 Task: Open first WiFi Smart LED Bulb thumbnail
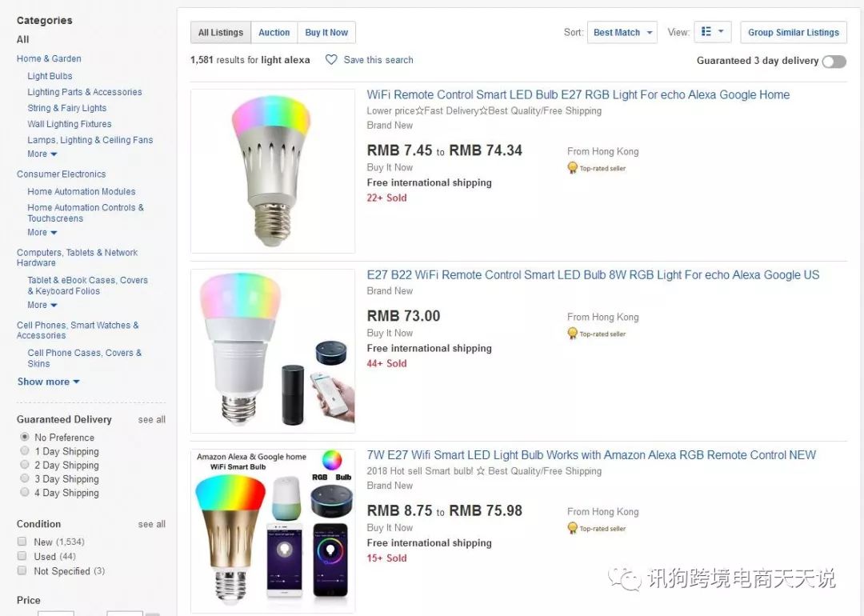click(x=272, y=170)
